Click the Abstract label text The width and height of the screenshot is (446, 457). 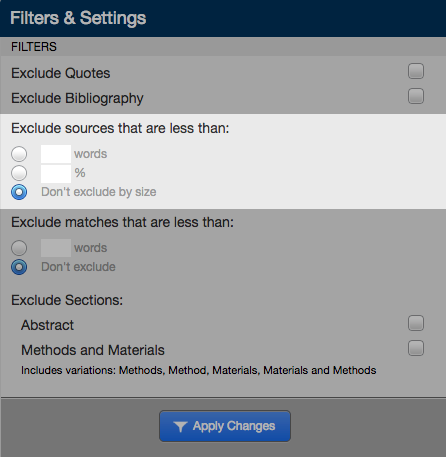click(x=47, y=325)
